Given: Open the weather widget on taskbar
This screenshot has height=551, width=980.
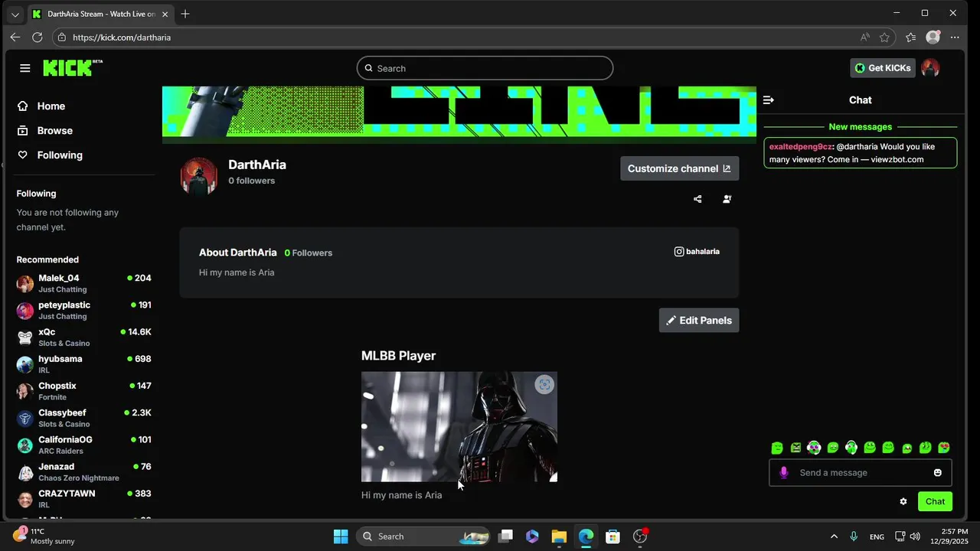Looking at the screenshot, I should pyautogui.click(x=44, y=536).
